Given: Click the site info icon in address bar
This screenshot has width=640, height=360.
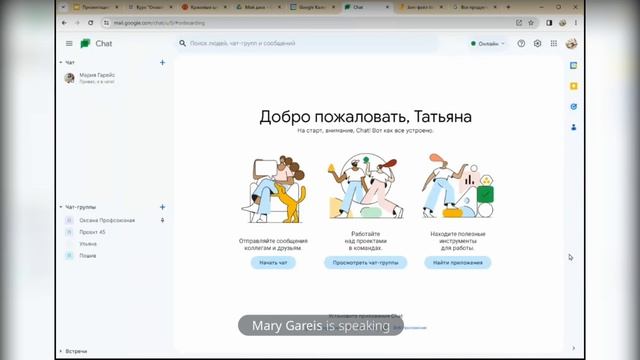Looking at the screenshot, I should point(107,23).
